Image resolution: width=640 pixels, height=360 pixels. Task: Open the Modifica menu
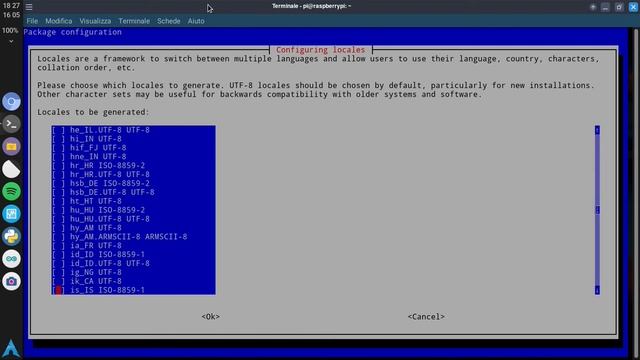point(59,21)
